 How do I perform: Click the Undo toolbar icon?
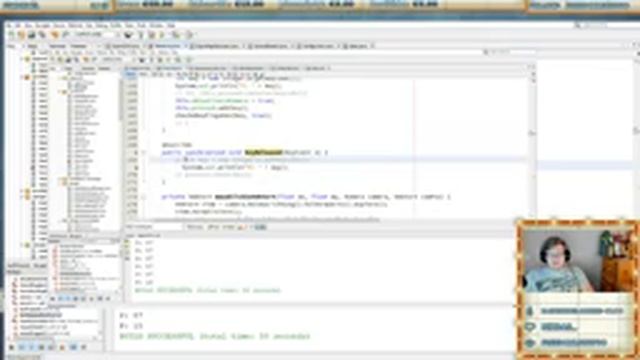click(55, 35)
